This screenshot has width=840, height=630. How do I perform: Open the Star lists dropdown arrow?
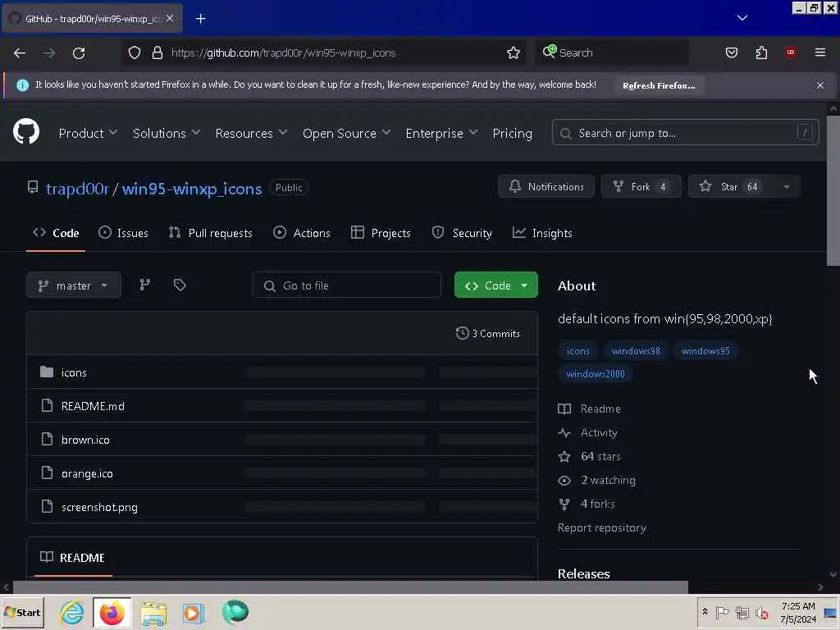786,186
